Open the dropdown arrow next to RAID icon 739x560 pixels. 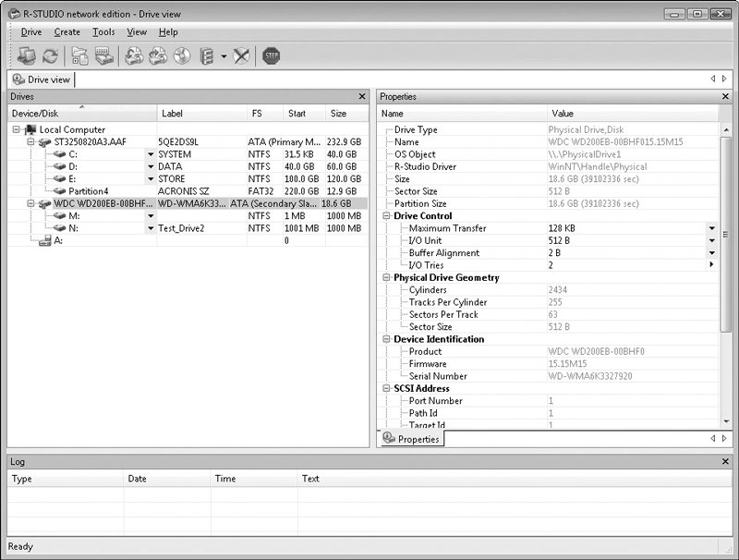[224, 56]
